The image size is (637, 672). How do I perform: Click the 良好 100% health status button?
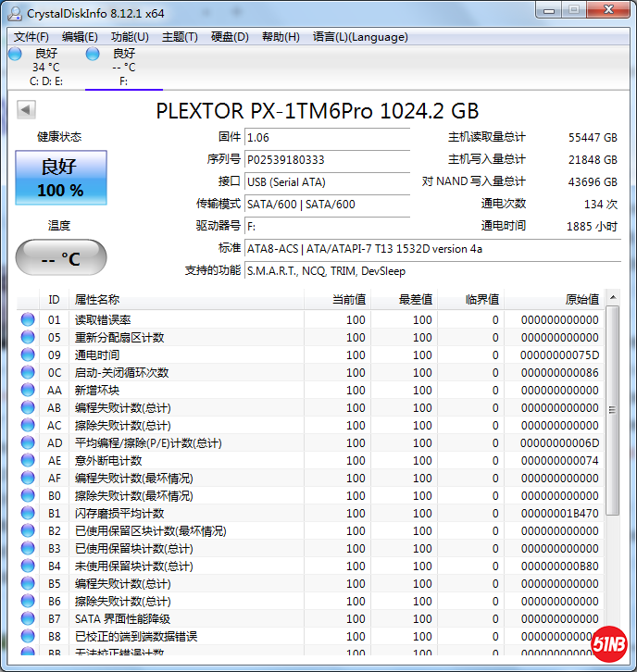point(61,178)
